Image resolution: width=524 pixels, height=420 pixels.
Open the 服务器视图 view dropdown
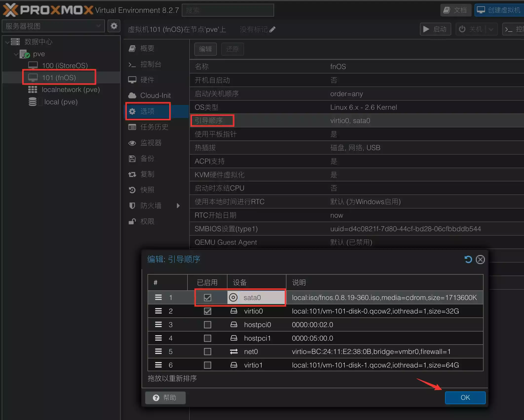tap(53, 26)
